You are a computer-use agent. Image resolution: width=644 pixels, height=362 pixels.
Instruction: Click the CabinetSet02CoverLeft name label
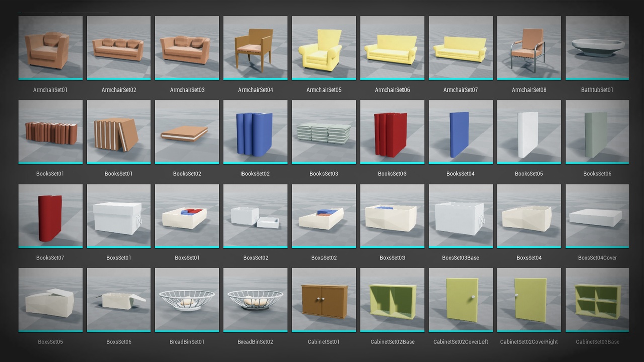click(461, 342)
